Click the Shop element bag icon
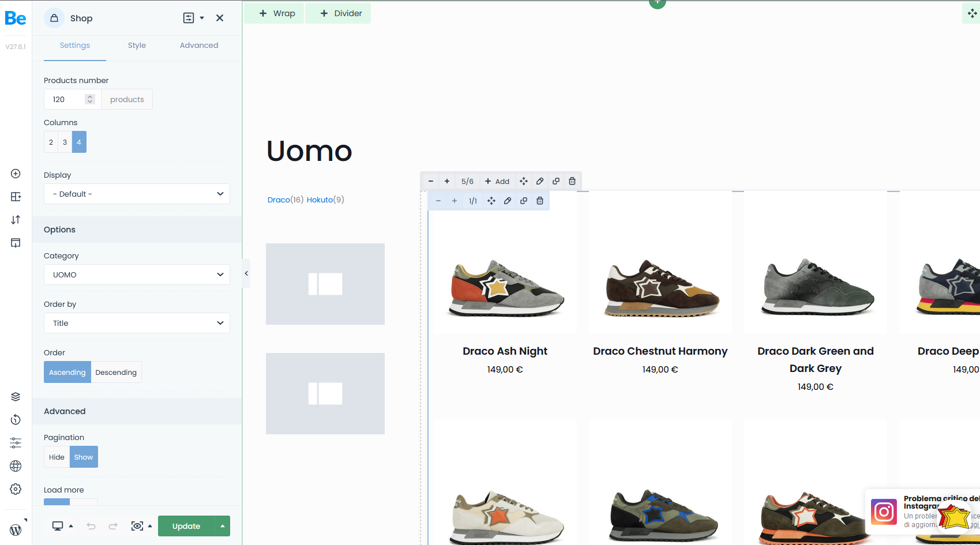 point(54,18)
